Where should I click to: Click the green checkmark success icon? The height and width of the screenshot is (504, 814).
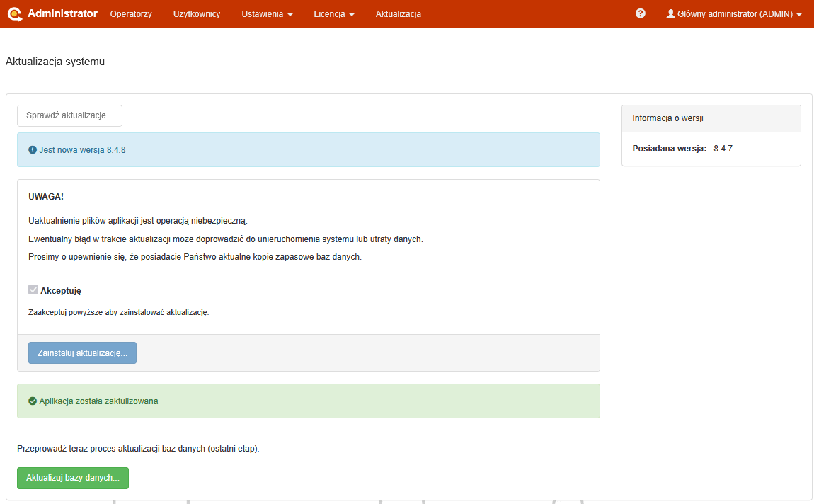33,401
